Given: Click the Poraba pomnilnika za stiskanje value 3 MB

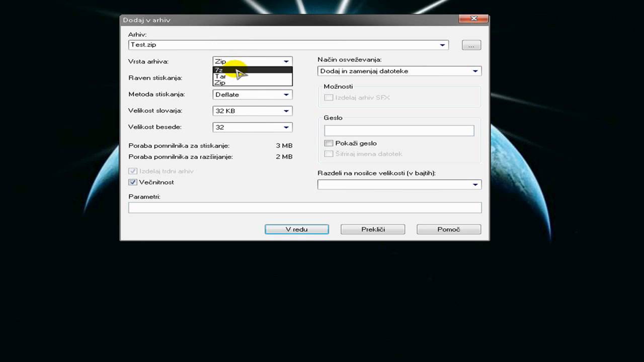Looking at the screenshot, I should [x=284, y=146].
